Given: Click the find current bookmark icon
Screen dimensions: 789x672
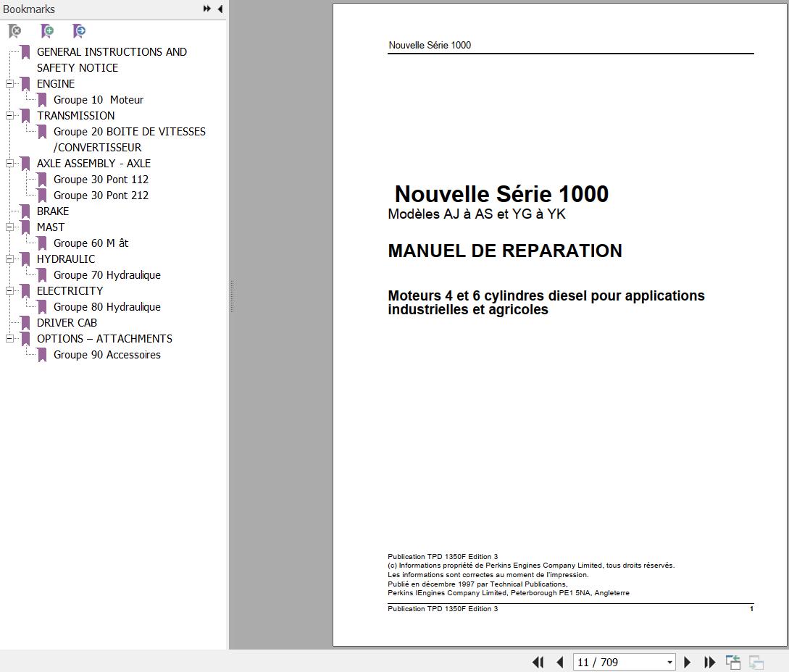Looking at the screenshot, I should [x=79, y=31].
